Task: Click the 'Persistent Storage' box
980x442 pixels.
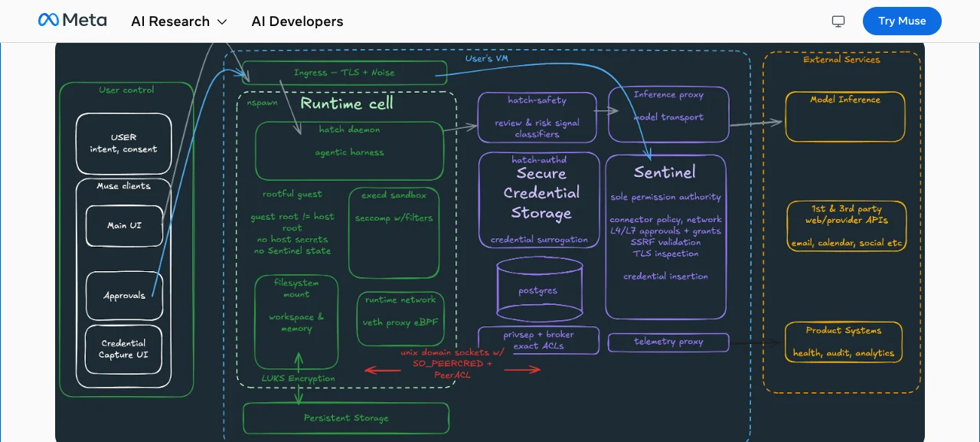Action: 346,418
